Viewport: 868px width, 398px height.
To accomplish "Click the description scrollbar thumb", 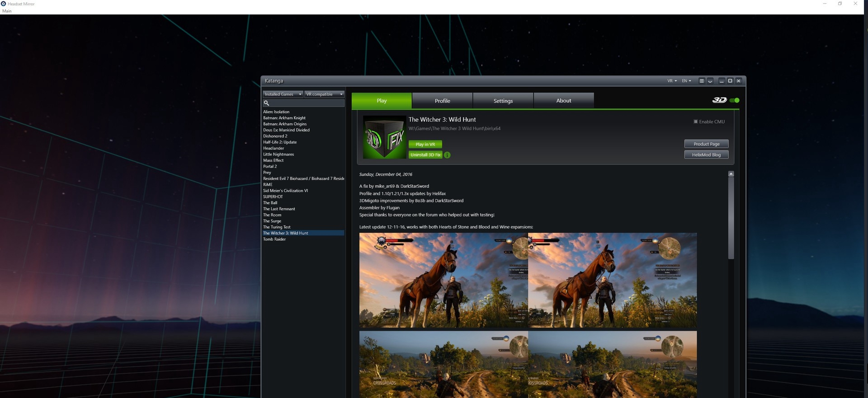I will 731,218.
